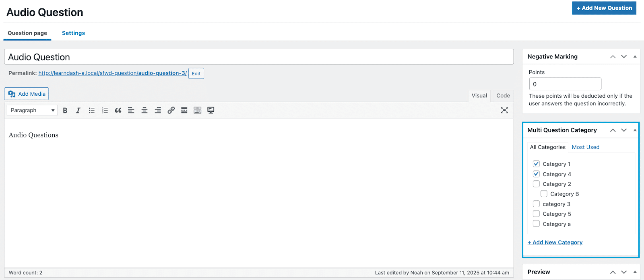Check the Category 5 checkbox
This screenshot has width=644, height=280.
[536, 214]
